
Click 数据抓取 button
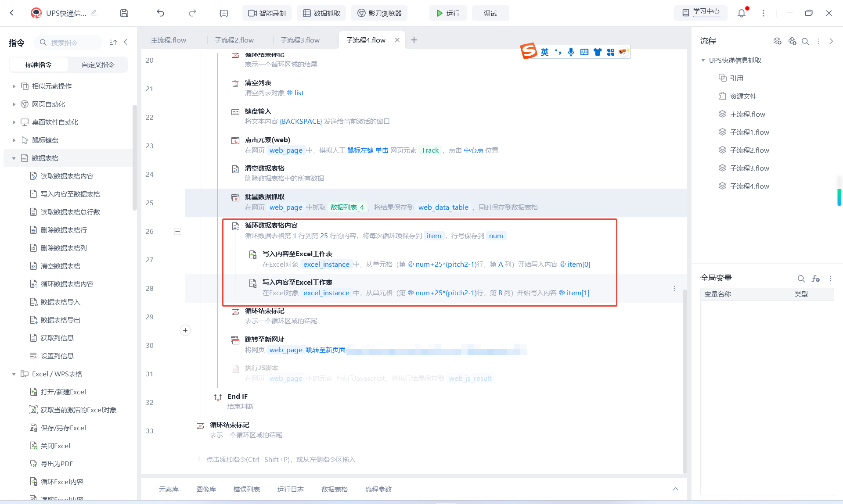click(x=321, y=13)
